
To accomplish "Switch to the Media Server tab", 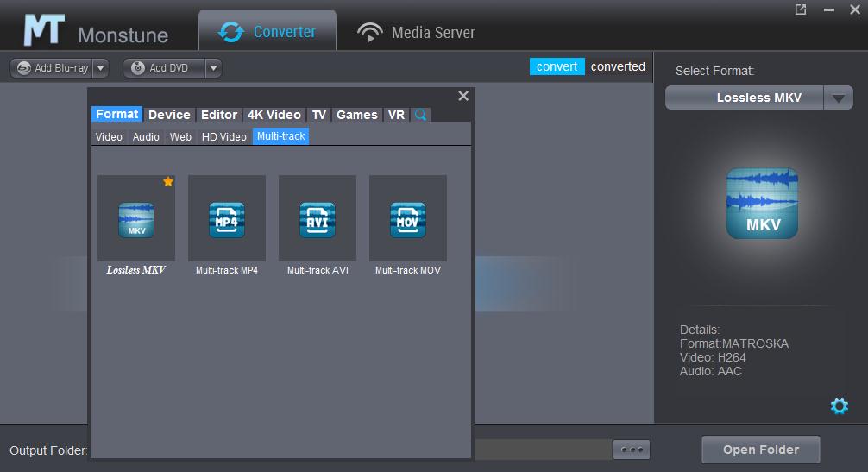I will coord(417,33).
